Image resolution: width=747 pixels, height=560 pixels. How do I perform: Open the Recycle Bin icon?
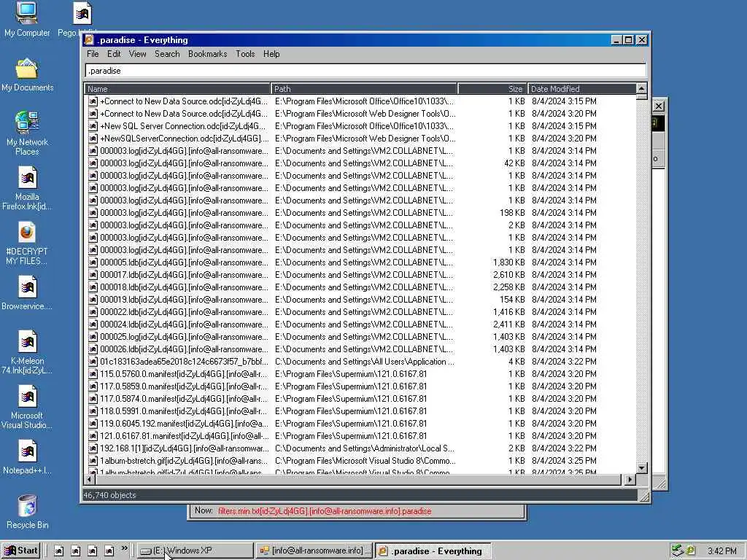click(x=27, y=512)
